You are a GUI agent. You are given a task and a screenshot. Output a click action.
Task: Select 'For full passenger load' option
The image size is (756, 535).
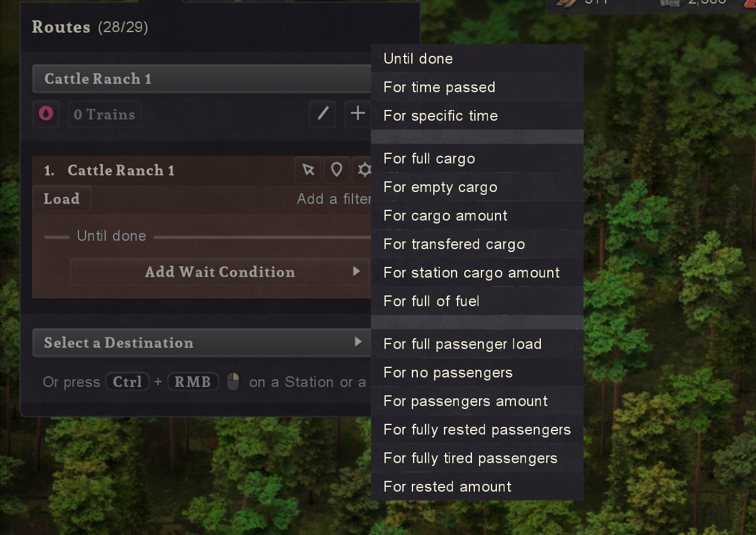click(x=462, y=344)
